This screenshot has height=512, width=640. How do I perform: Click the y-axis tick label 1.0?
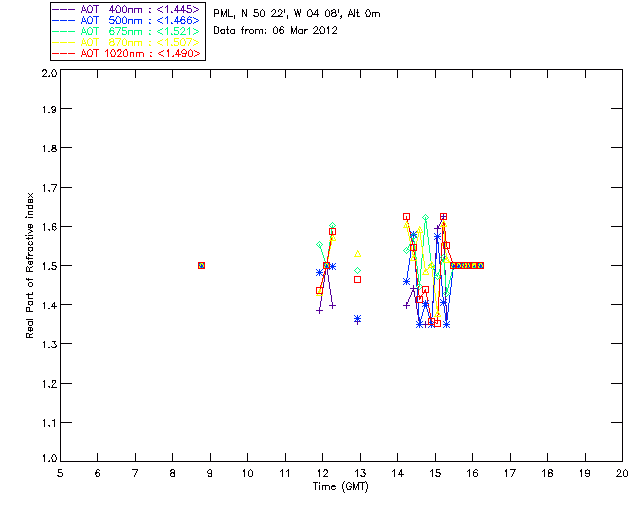click(x=49, y=458)
